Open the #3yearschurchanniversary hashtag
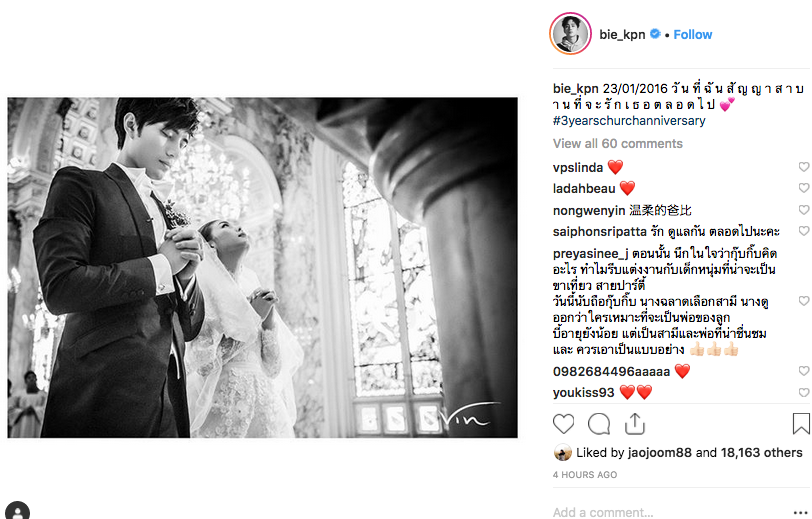Image resolution: width=812 pixels, height=519 pixels. click(x=629, y=121)
